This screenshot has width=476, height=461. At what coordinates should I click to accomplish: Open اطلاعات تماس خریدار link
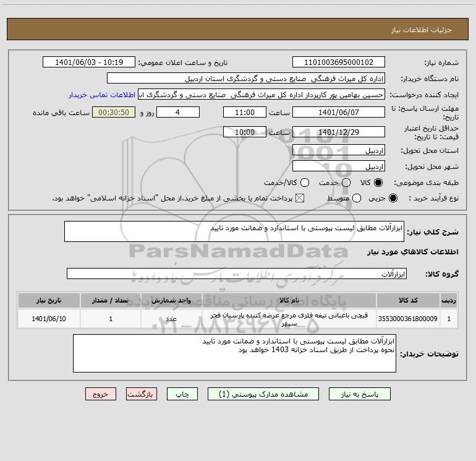tap(102, 95)
